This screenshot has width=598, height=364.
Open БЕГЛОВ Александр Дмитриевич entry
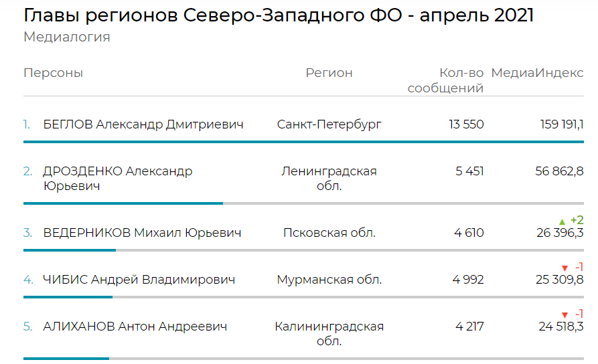pyautogui.click(x=143, y=124)
